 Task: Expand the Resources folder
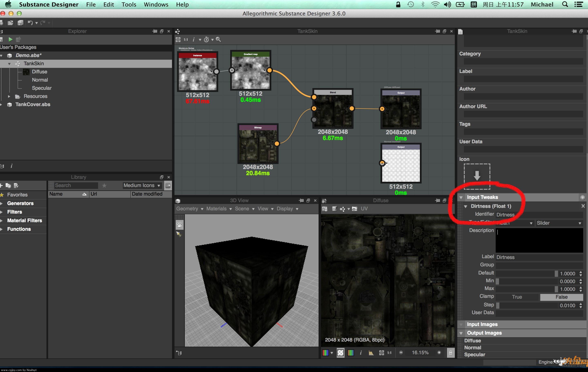pyautogui.click(x=9, y=96)
